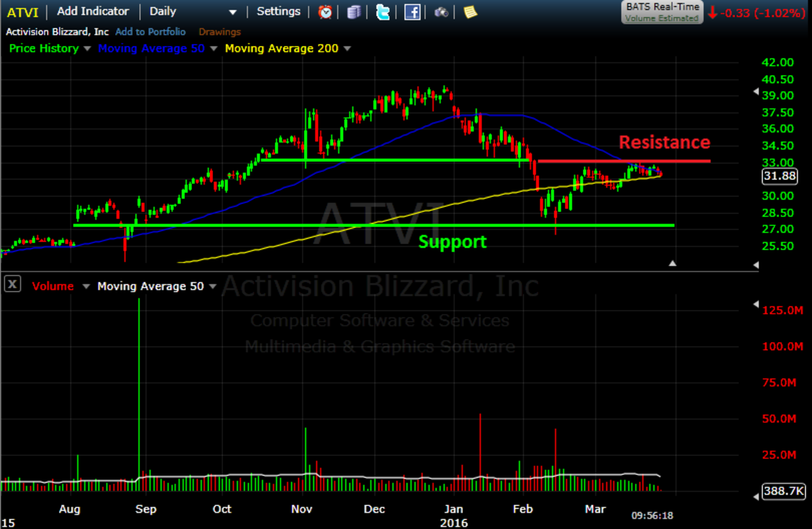This screenshot has width=812, height=529.
Task: Click the red Resistance annotation label
Action: [x=664, y=142]
